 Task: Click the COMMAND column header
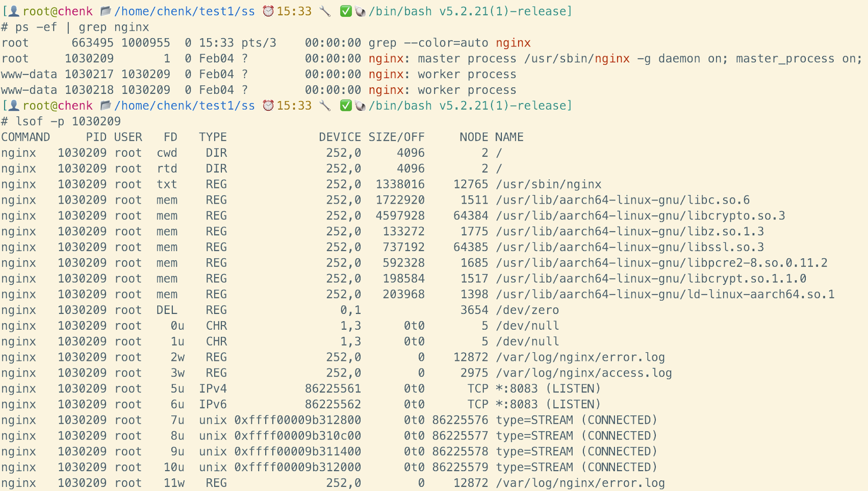[x=25, y=137]
